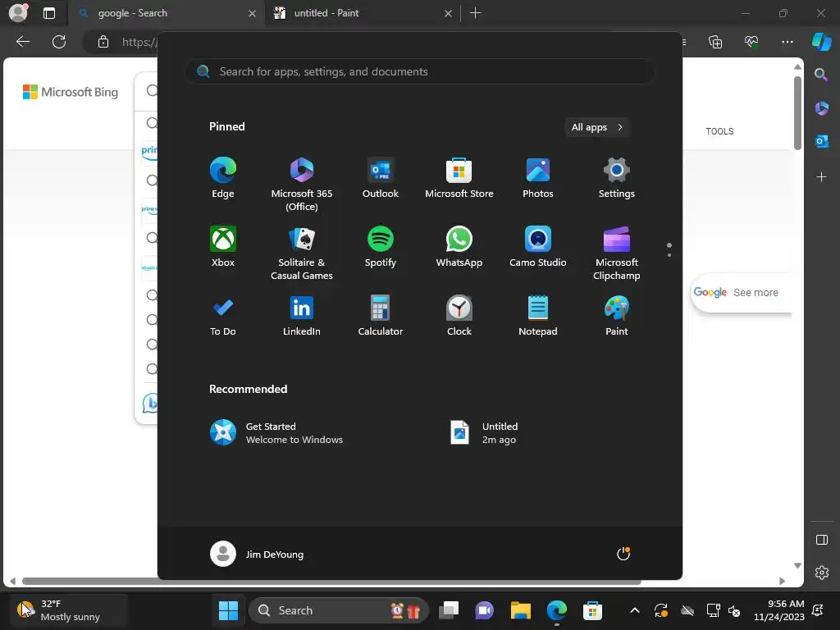Image resolution: width=840 pixels, height=630 pixels.
Task: Open Outlook in Edge sidebar
Action: pyautogui.click(x=821, y=141)
